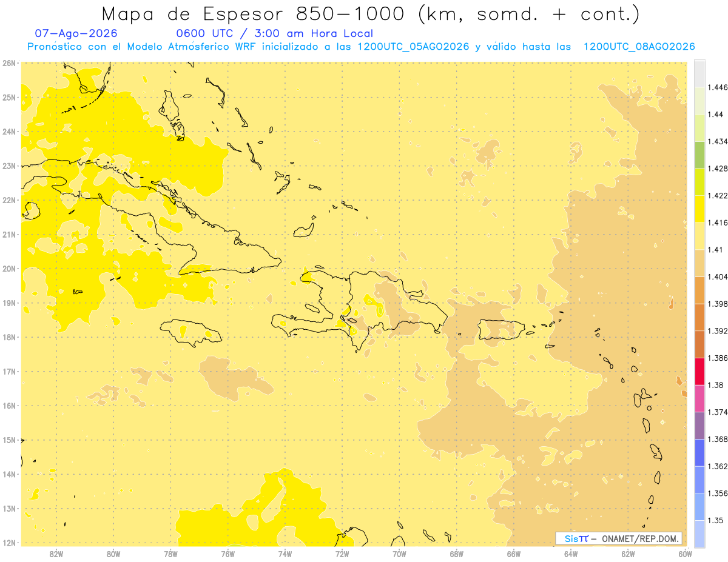
Task: Click the legend value "1.434"
Action: click(x=718, y=141)
